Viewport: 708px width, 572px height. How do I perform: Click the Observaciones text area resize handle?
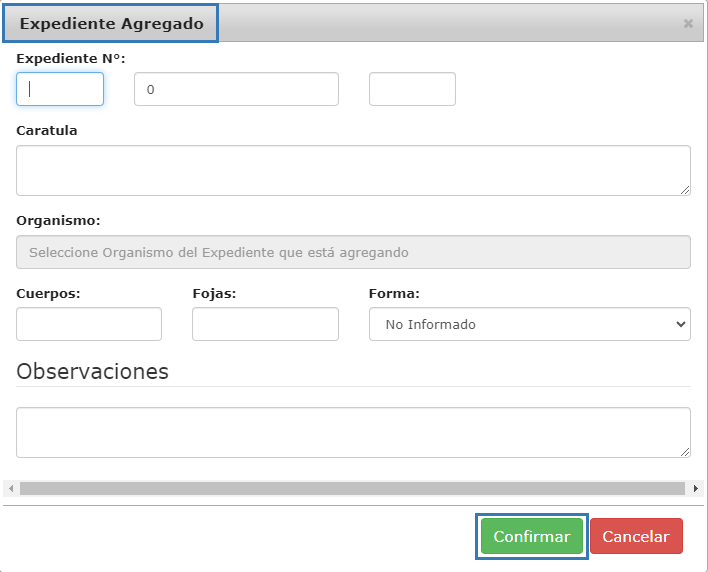685,452
